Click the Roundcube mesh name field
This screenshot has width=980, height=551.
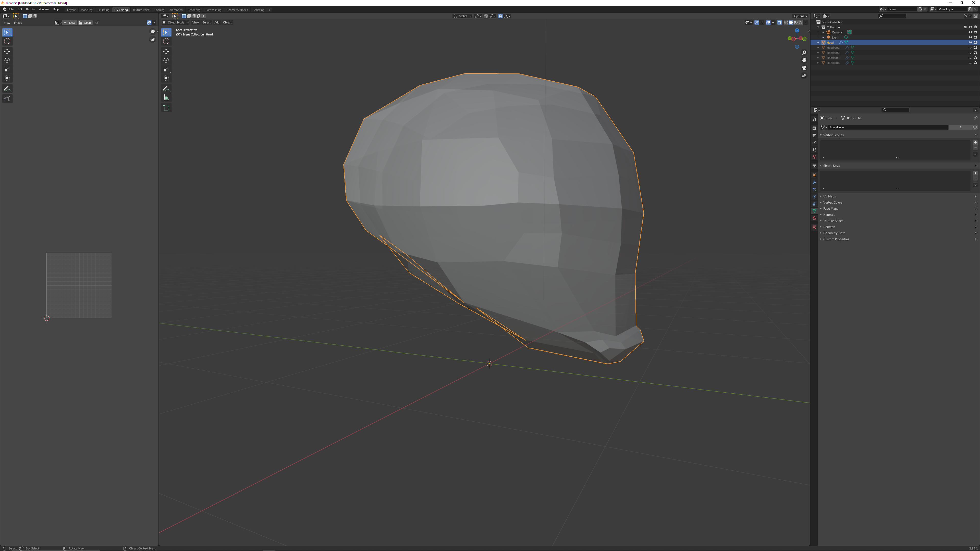(888, 127)
